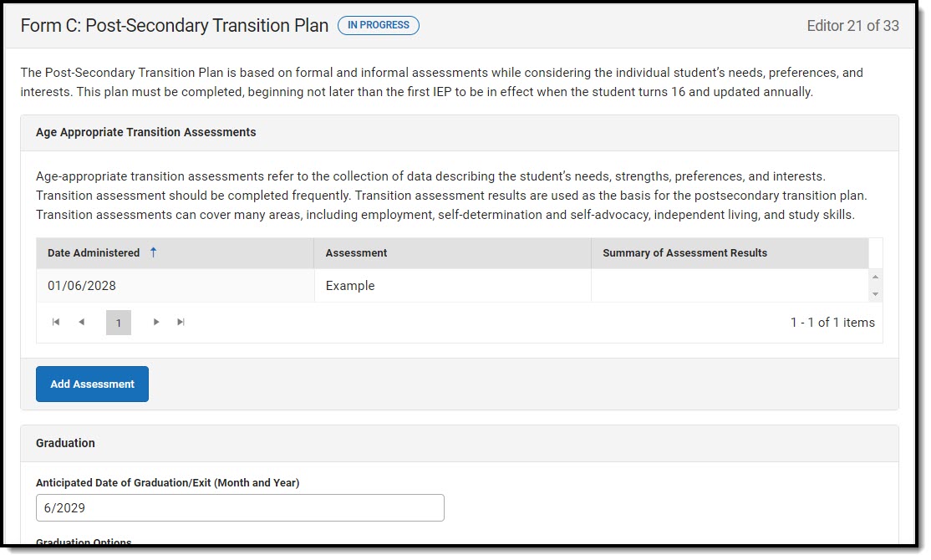The image size is (931, 560).
Task: Jump to the last assessments page
Action: point(181,323)
